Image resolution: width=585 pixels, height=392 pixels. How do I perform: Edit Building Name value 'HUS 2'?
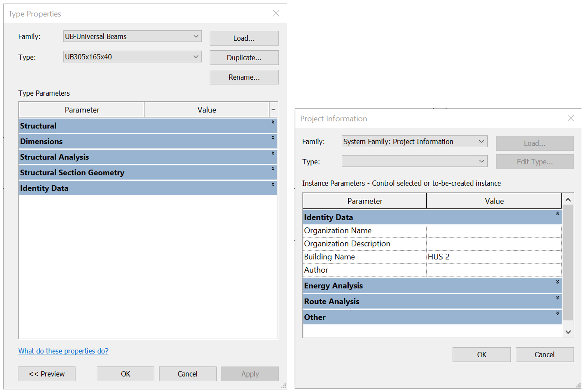click(x=494, y=257)
